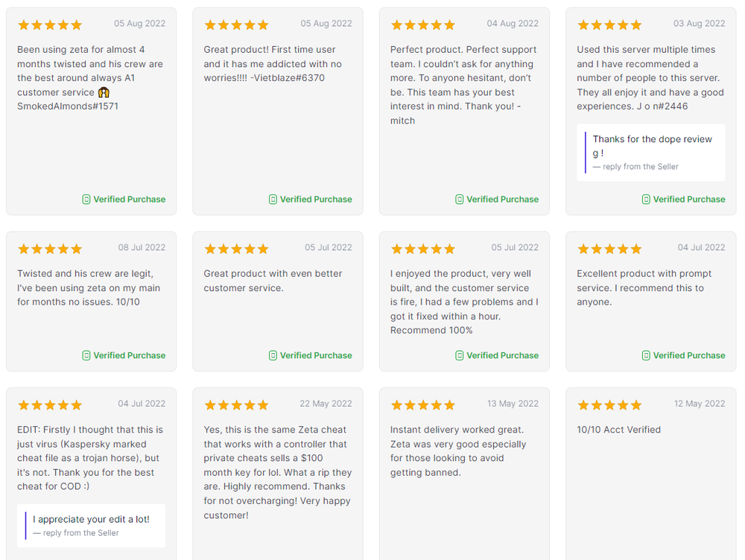Click verified shield icon on mitch's review
Screen dimensions: 745x560
(460, 200)
